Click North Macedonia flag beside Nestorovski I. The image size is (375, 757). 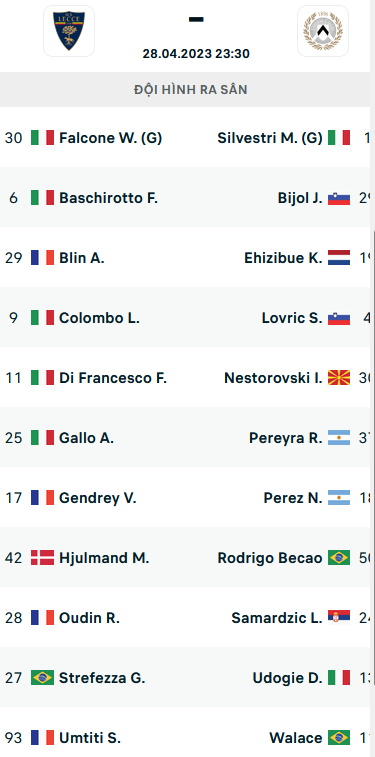coord(339,378)
